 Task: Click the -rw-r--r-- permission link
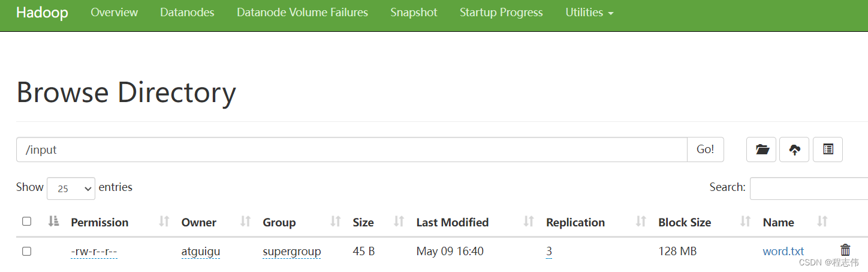point(94,252)
